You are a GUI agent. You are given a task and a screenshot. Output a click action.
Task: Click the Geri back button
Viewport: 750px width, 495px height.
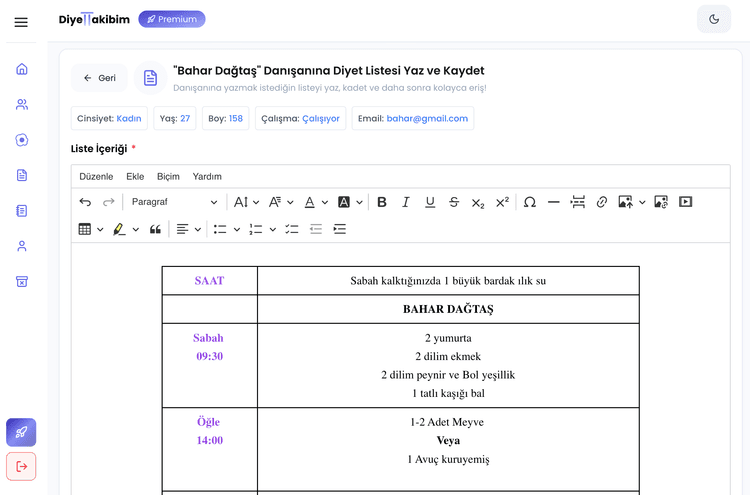click(99, 78)
